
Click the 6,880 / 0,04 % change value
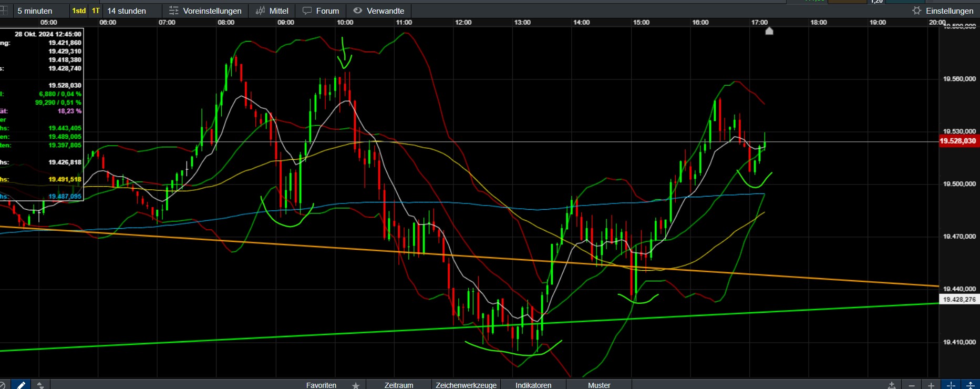60,94
